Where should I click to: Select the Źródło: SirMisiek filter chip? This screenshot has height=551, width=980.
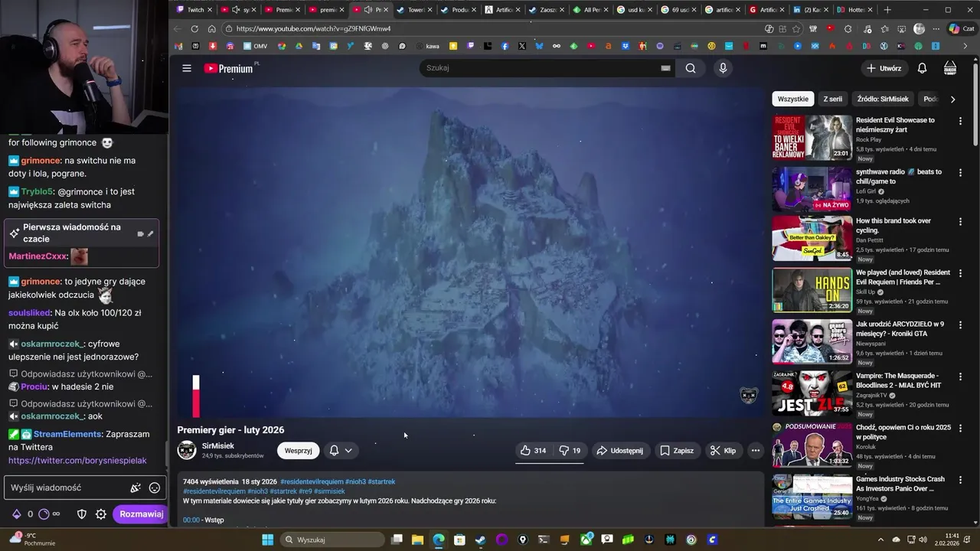883,99
